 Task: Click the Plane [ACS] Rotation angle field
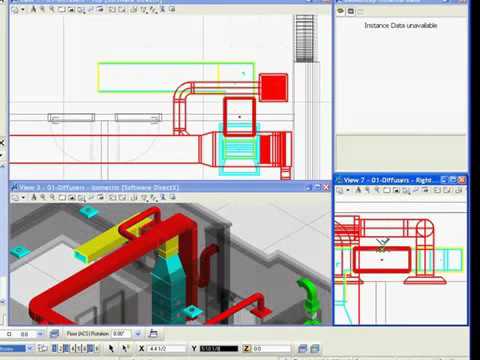click(x=121, y=333)
